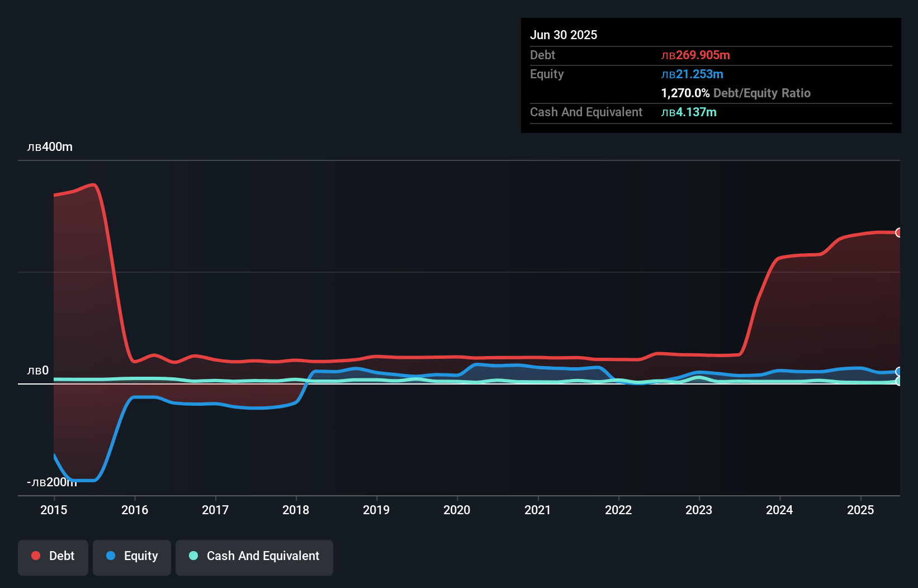Select the 2020 mark on the timeline

(x=457, y=510)
